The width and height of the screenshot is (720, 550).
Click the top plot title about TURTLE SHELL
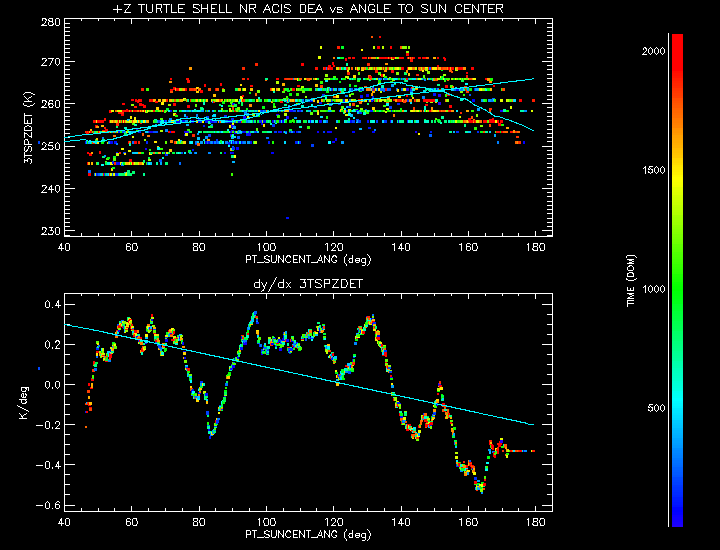[x=307, y=9]
